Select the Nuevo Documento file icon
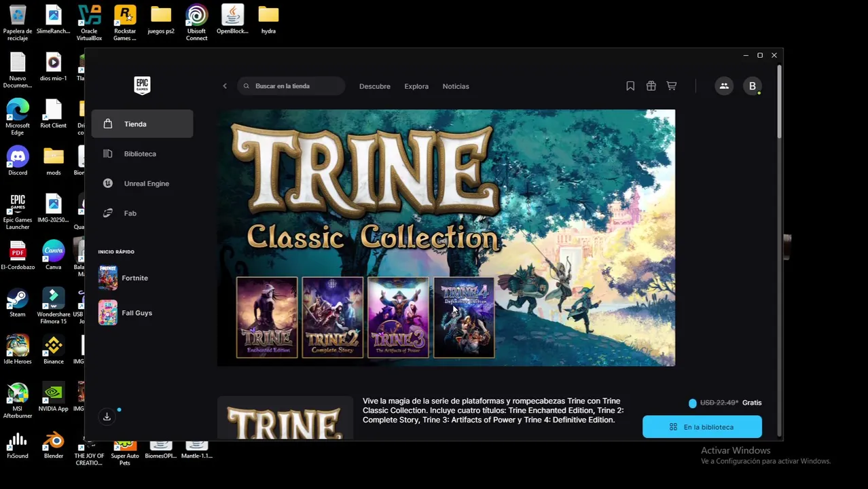868x489 pixels. click(18, 70)
